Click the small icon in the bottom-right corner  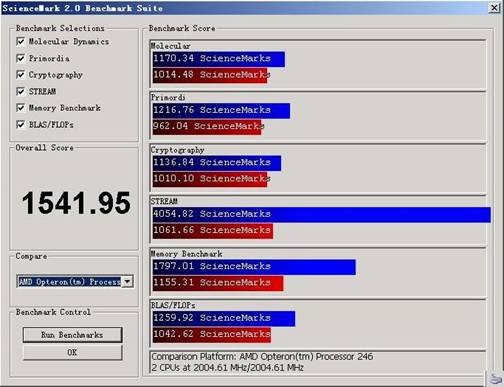click(496, 378)
